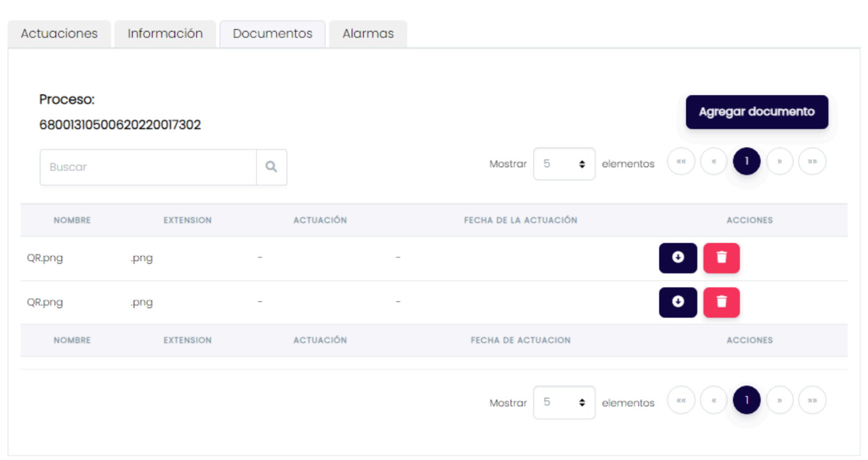Click .png extension in first row

click(142, 258)
